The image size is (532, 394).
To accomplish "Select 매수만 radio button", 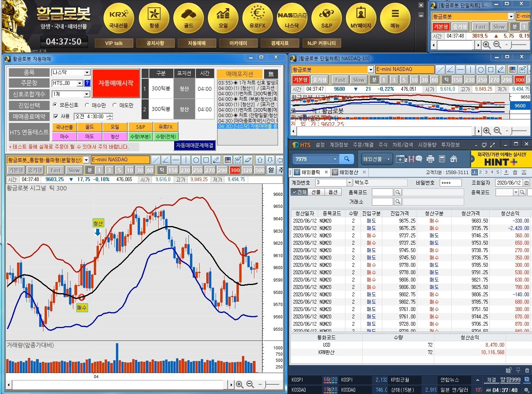I will [87, 105].
